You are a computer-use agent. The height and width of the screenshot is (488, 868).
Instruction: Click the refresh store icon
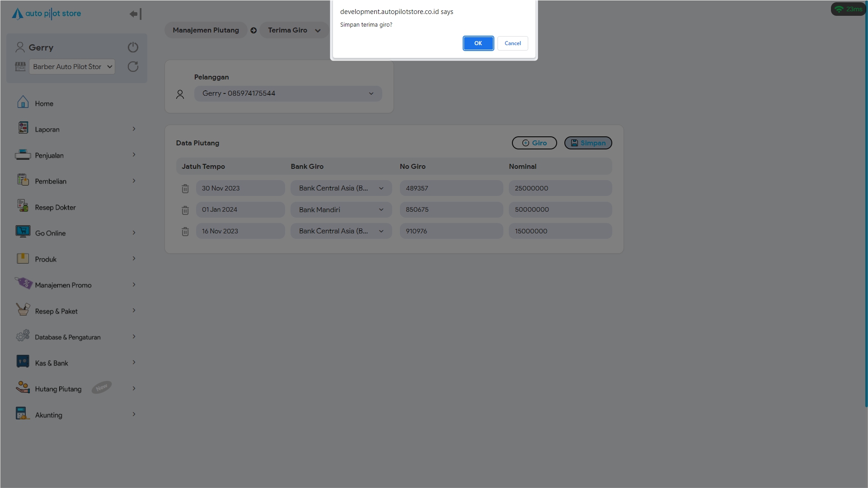coord(133,67)
